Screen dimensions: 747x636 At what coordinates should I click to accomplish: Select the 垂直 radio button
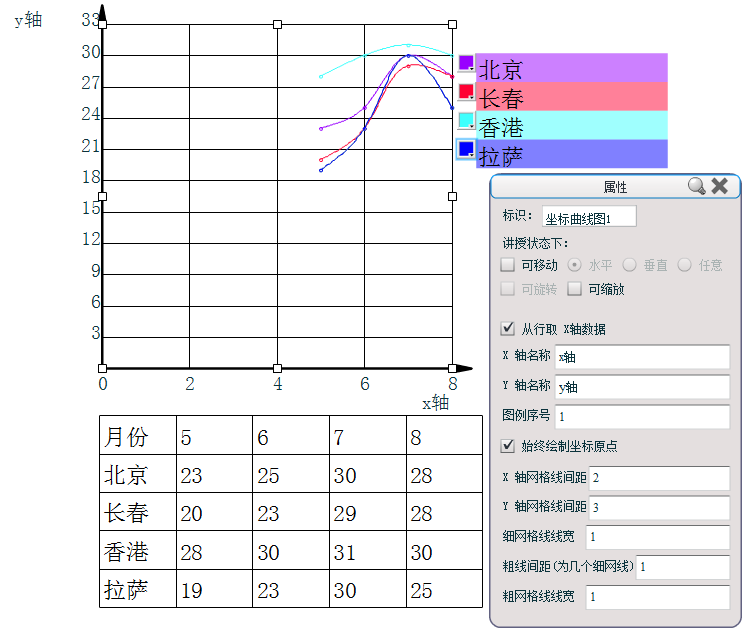(630, 265)
